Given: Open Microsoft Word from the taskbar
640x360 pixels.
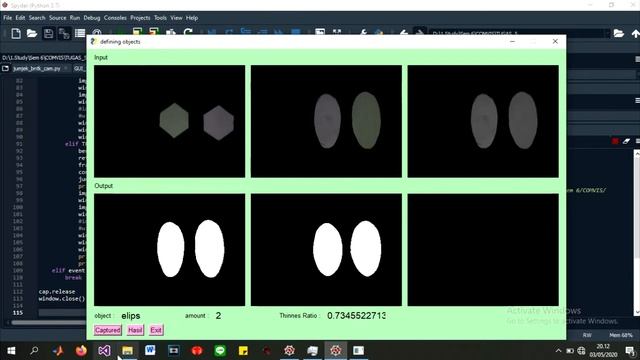Looking at the screenshot, I should [x=150, y=351].
